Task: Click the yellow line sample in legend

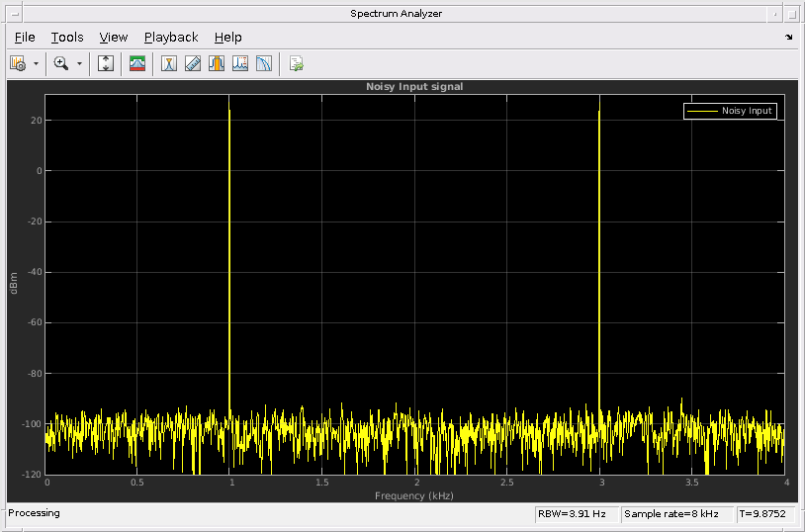Action: [702, 111]
